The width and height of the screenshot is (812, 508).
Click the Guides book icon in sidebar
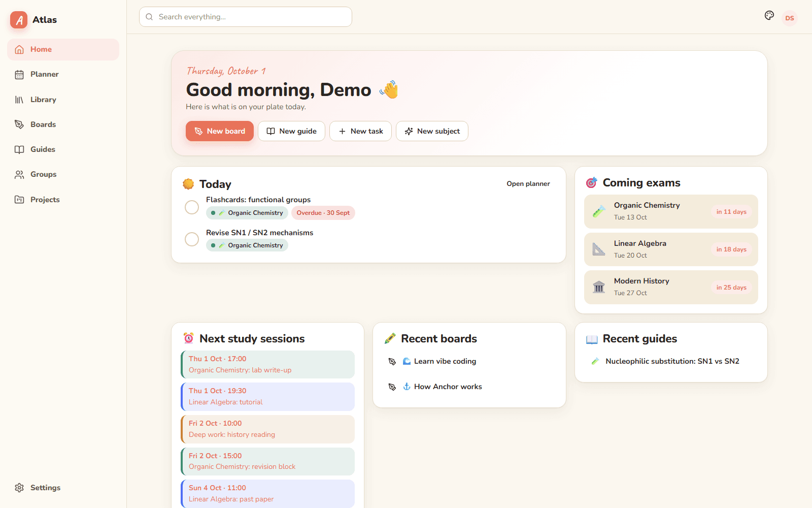[19, 149]
